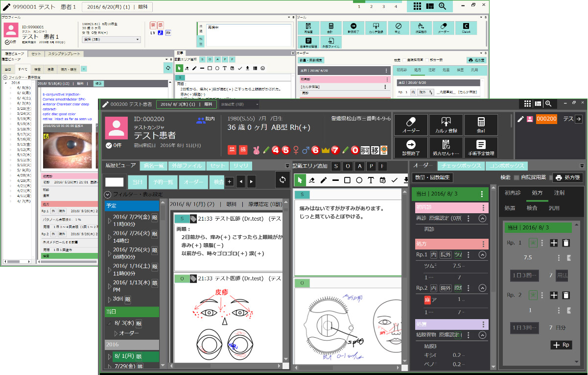Refresh the history viewer in dark window
This screenshot has height=375, width=588.
[x=282, y=180]
